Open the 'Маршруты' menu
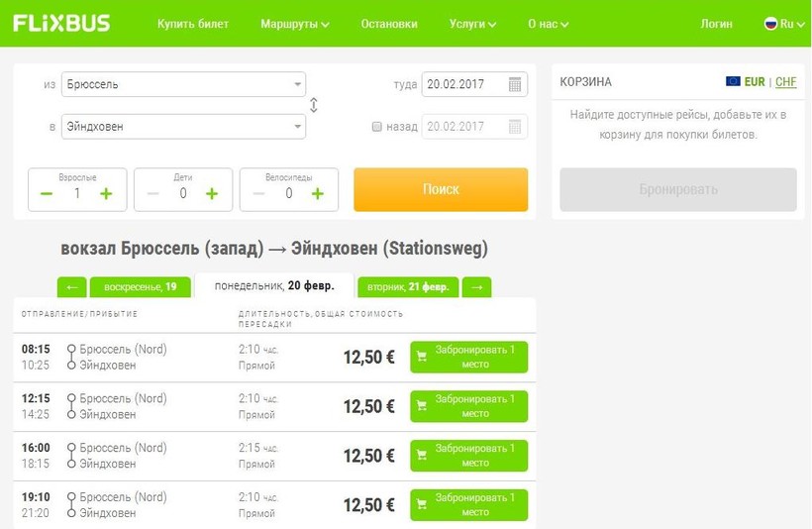The width and height of the screenshot is (812, 529). click(294, 24)
